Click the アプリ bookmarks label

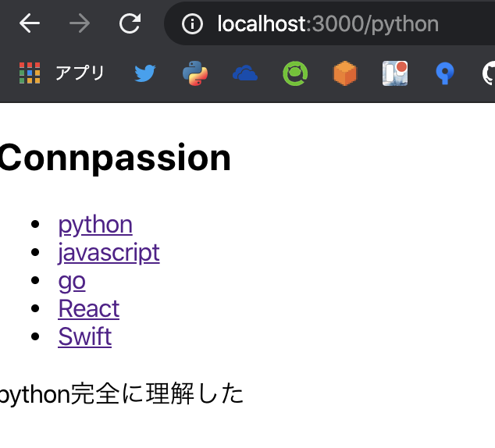[80, 73]
